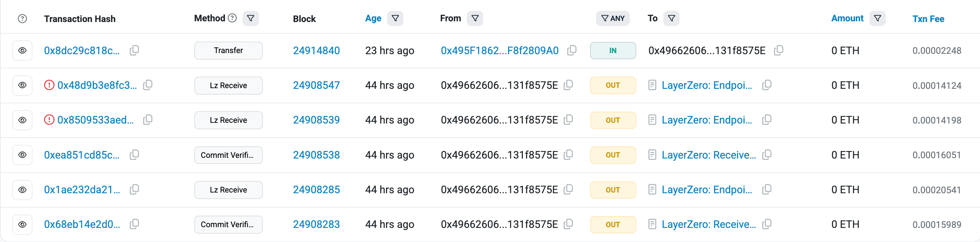Toggle preview of the first transaction with the eye icon
Viewport: 980px width, 242px height.
coord(22,50)
